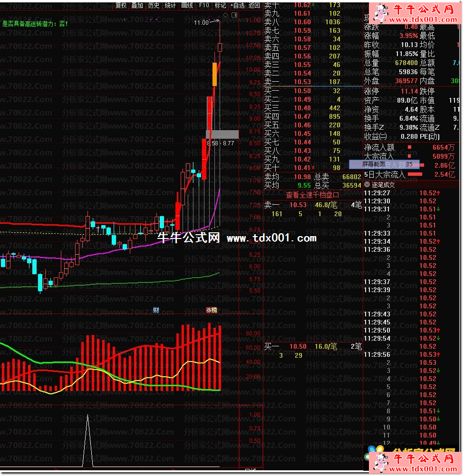Open the 统计 statistics menu

pos(170,5)
